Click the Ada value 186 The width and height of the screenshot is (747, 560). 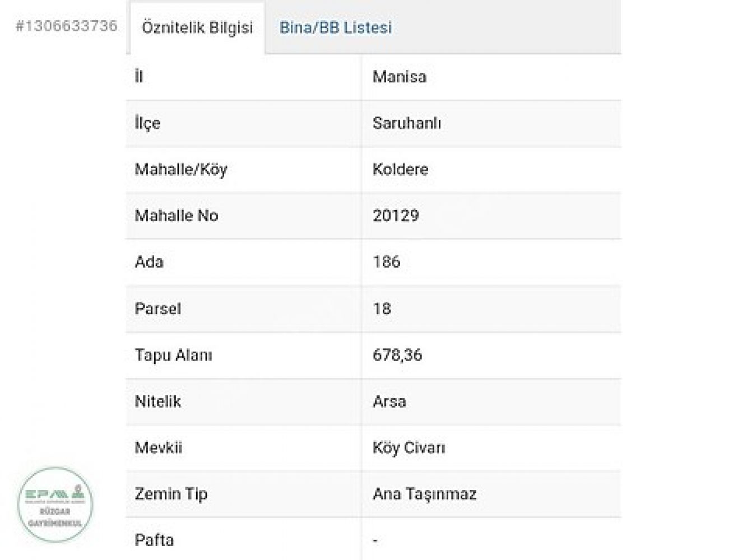[386, 262]
